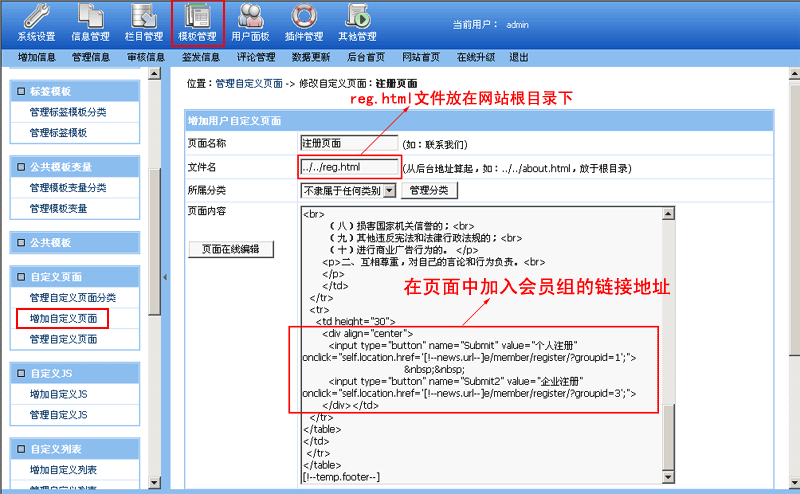Image resolution: width=800 pixels, height=494 pixels.
Task: Click 增加信息 in the menu bar
Action: coord(36,58)
